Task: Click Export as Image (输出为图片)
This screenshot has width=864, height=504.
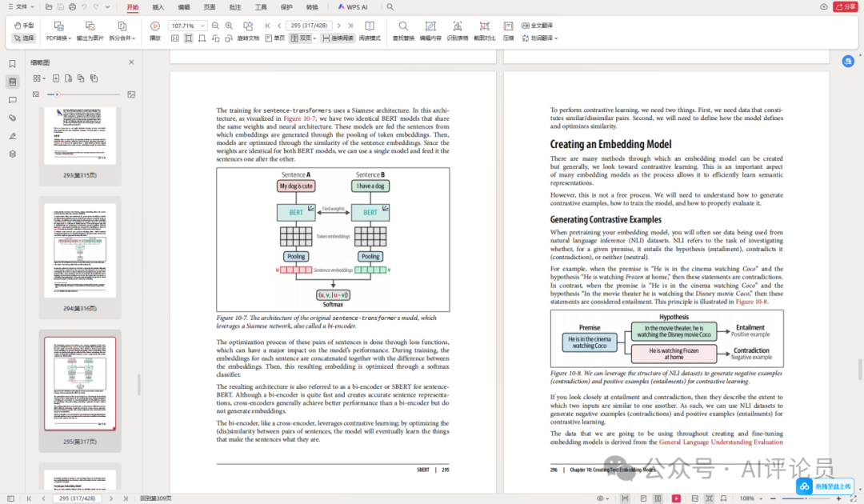Action: coord(90,31)
